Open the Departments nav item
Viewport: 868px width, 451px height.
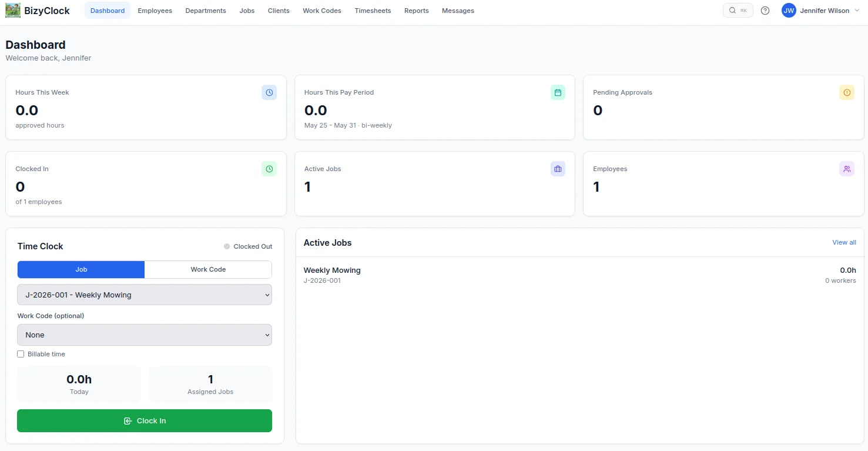pyautogui.click(x=206, y=11)
